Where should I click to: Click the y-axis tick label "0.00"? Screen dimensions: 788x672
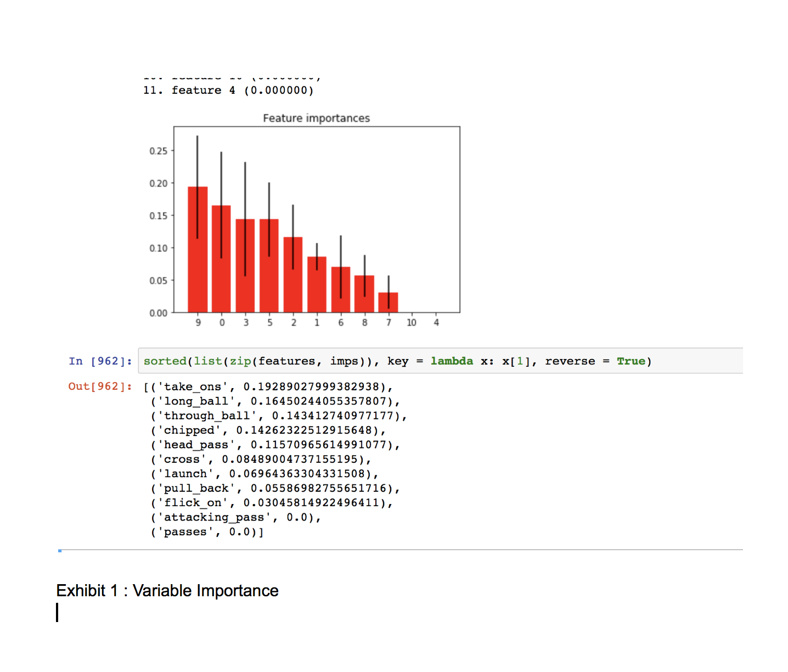159,313
